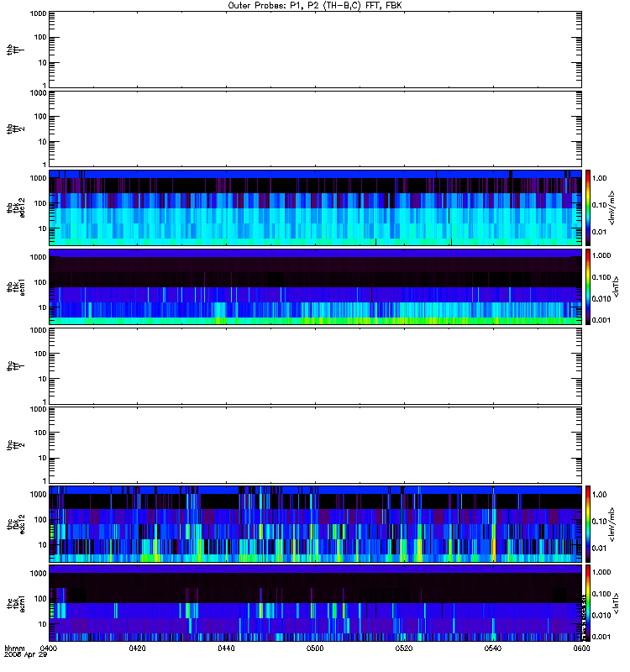Click inside the thb fbk scm1 spectrogram

click(315, 286)
